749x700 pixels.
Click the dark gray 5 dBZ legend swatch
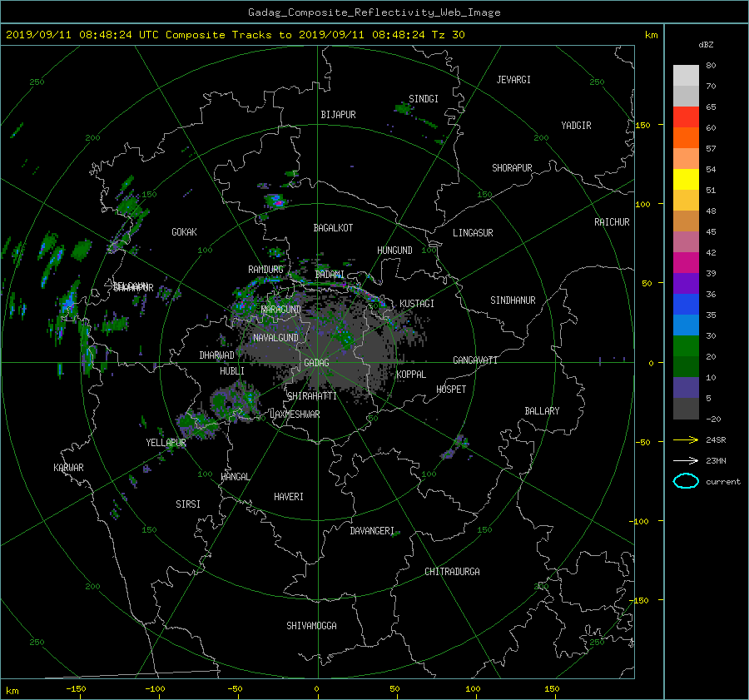coord(686,409)
